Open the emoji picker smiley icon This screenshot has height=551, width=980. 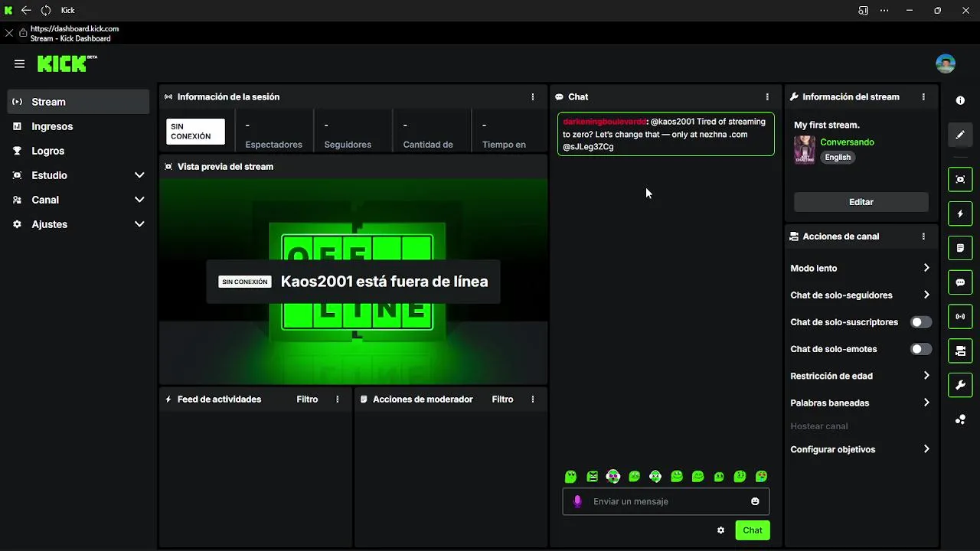coord(755,501)
